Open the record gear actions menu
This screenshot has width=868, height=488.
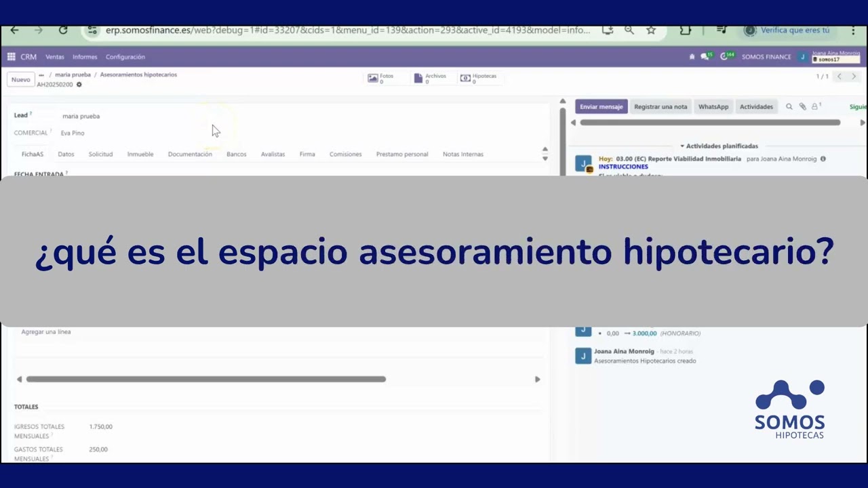79,85
